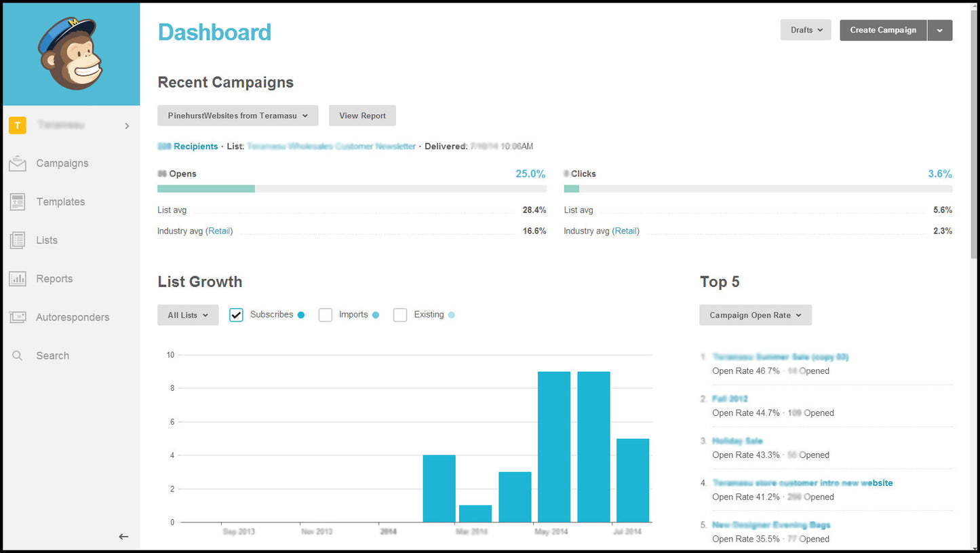Open Lists using the sidebar icon

17,240
